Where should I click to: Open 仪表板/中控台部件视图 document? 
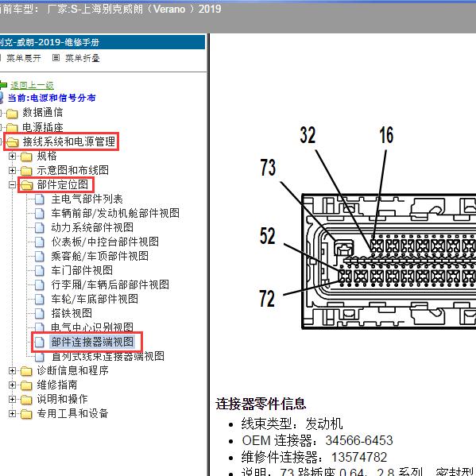click(x=105, y=242)
